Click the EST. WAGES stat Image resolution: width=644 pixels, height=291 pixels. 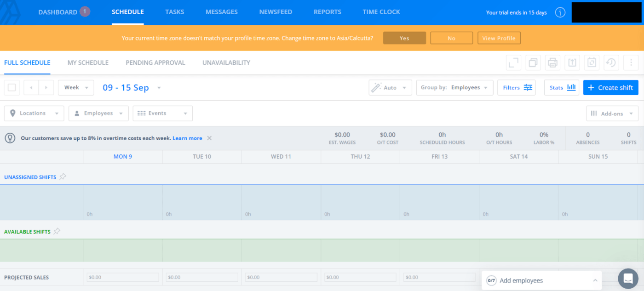click(x=342, y=138)
